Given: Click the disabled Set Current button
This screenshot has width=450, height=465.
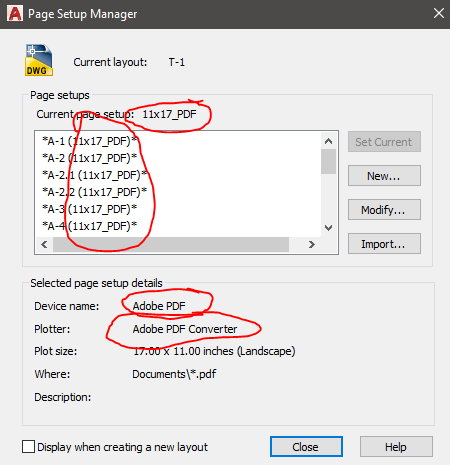Looking at the screenshot, I should [384, 142].
